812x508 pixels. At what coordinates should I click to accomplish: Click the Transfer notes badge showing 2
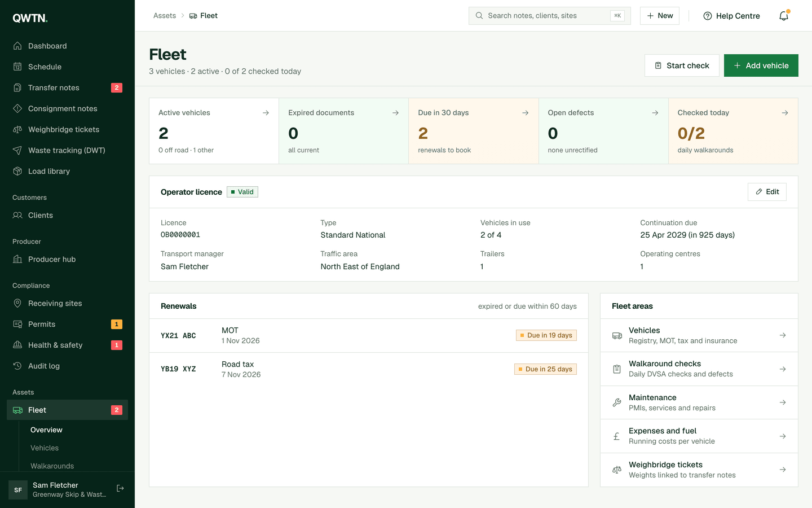click(x=117, y=87)
